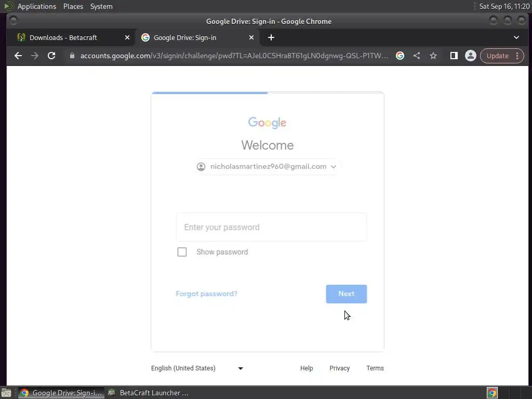Screen dimensions: 532x399
Task: Open the Applications menu
Action: click(37, 6)
